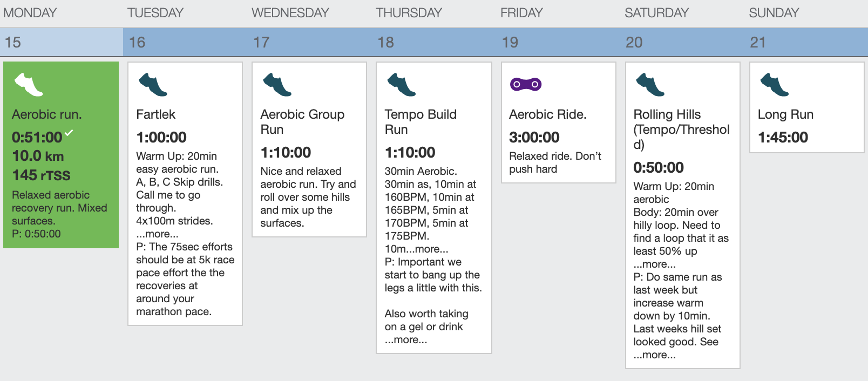Select the shoe icon on Rolling Hills workout
Viewport: 868px width, 381px height.
[650, 85]
